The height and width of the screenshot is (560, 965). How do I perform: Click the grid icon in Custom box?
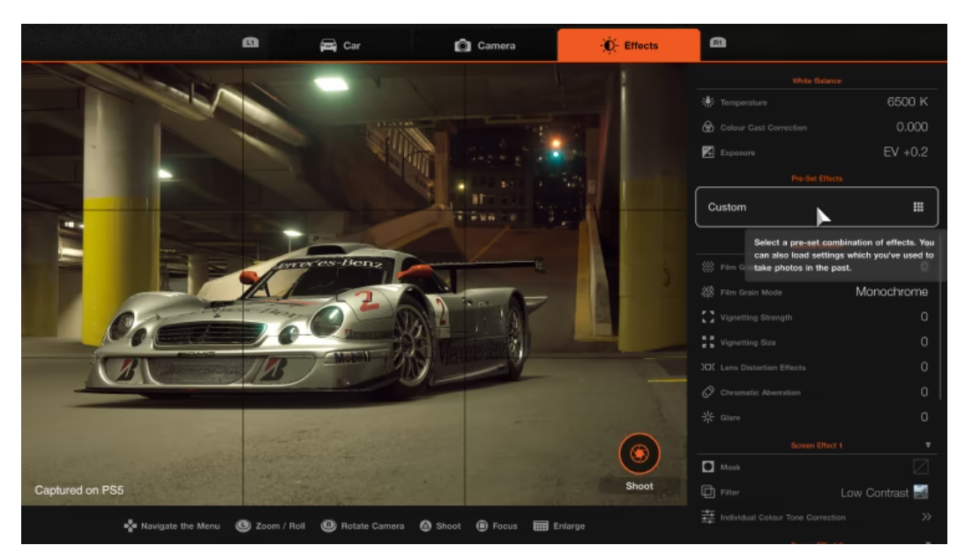coord(918,206)
